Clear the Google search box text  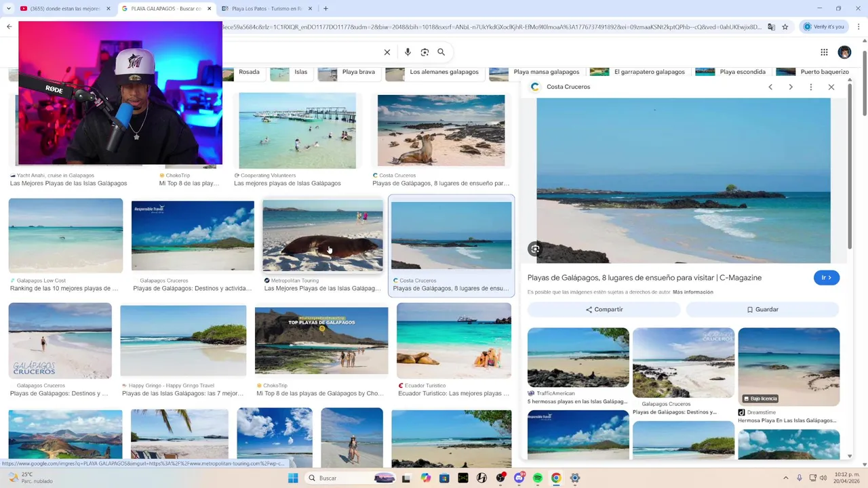coord(387,52)
